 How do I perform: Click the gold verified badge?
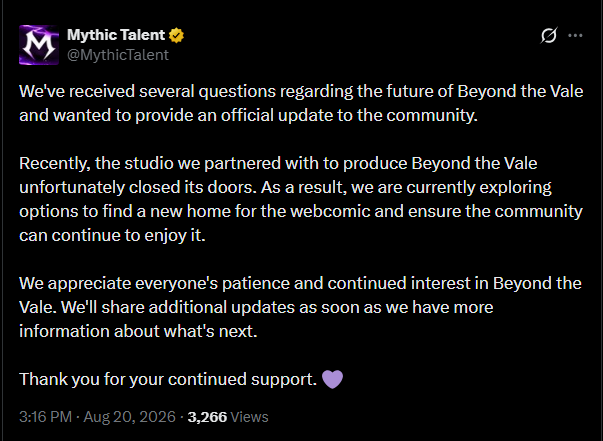[177, 35]
